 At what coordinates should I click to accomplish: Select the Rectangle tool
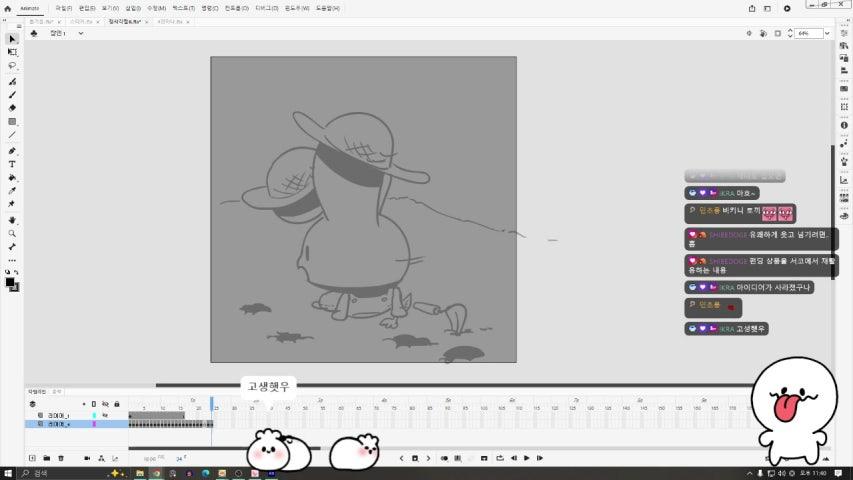(12, 121)
